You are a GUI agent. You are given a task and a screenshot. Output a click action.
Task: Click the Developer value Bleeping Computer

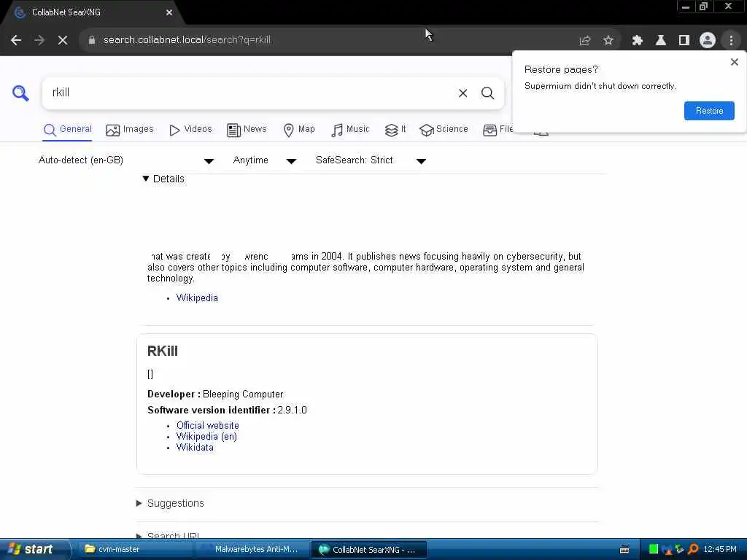click(x=243, y=394)
